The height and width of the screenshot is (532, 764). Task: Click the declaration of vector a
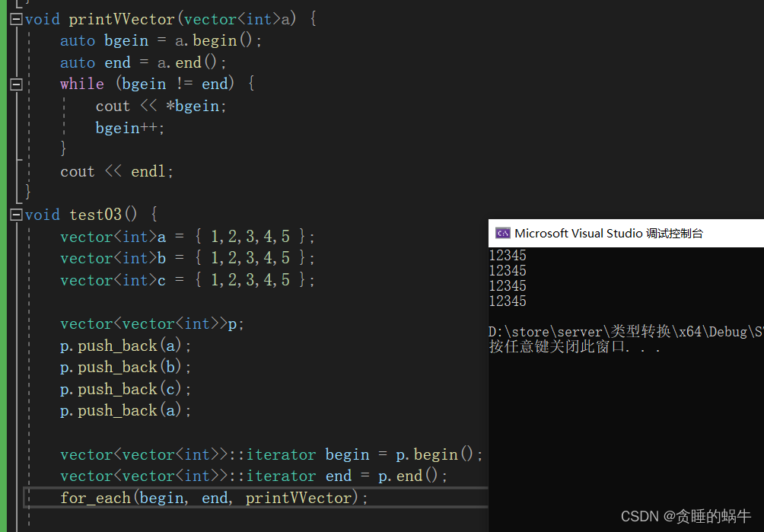coord(188,237)
